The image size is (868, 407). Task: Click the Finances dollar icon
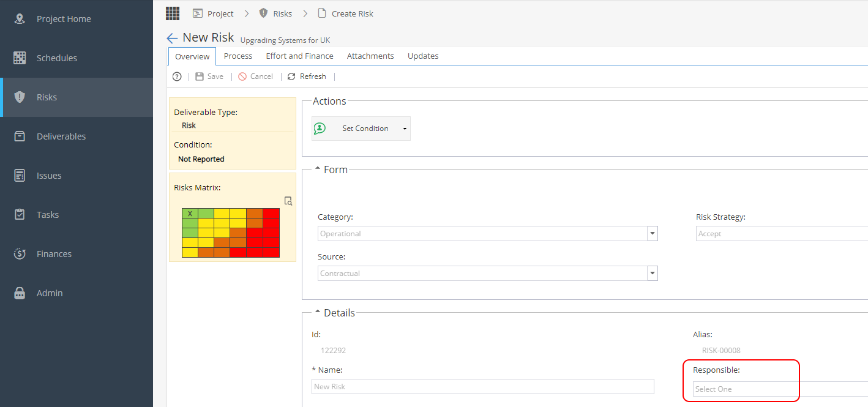(20, 254)
